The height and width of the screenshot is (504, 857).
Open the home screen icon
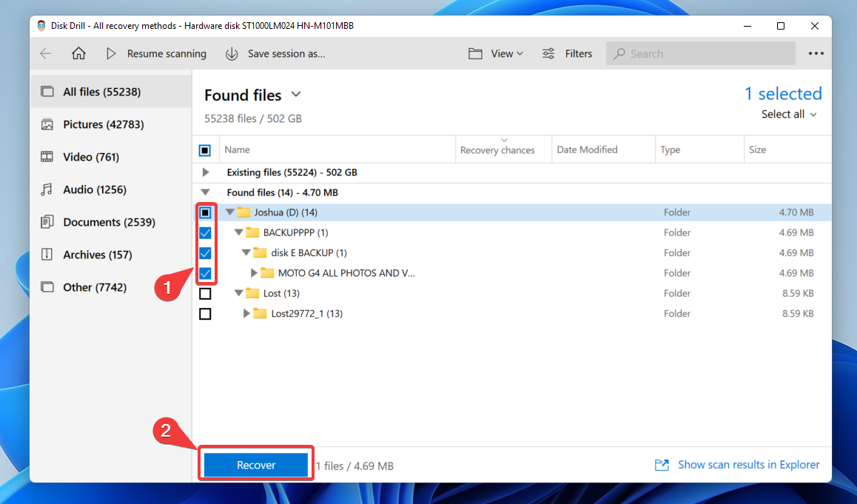click(x=78, y=53)
